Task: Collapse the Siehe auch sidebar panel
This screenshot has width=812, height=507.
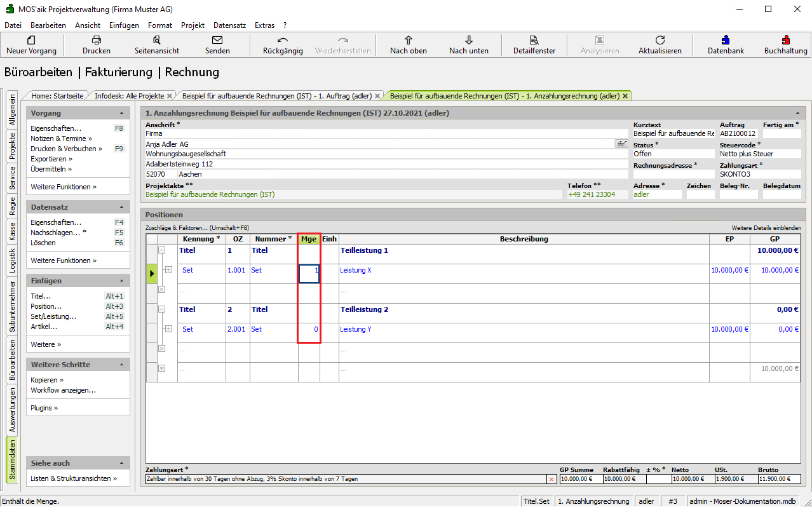Action: (121, 463)
